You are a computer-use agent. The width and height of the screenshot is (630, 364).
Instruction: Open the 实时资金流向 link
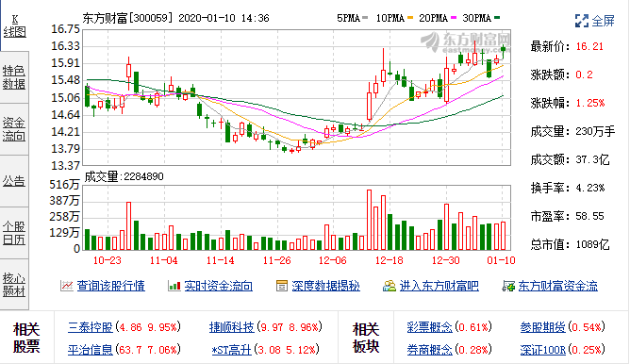(218, 286)
